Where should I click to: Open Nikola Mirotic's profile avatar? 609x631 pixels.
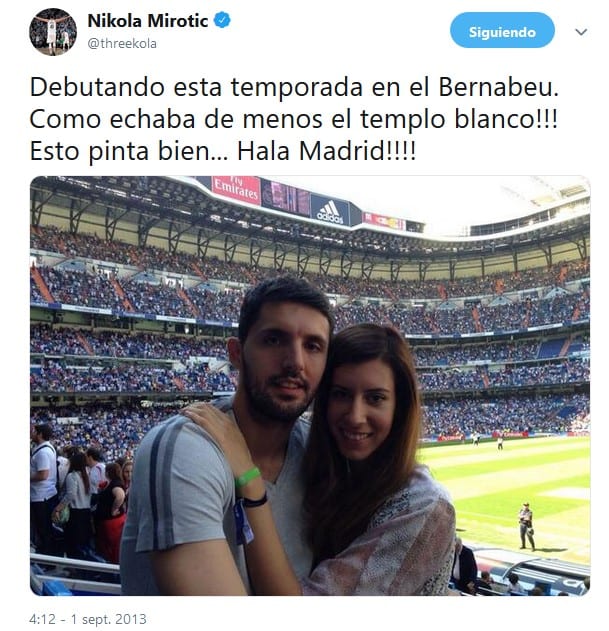[x=53, y=32]
